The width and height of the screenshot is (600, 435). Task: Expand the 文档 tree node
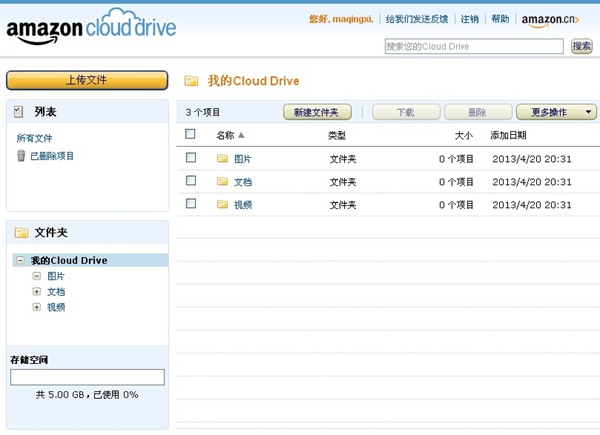point(36,292)
